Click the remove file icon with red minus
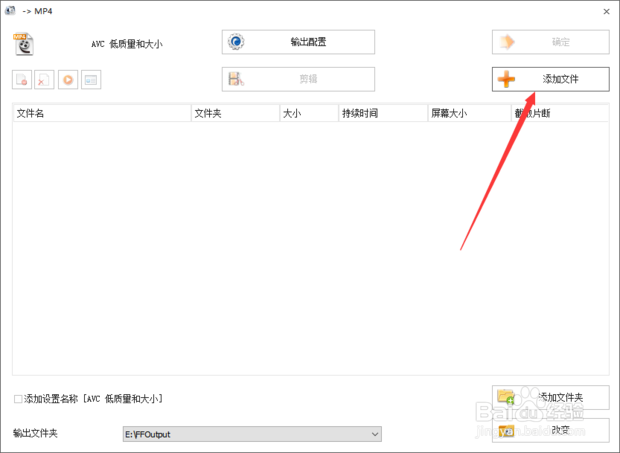The width and height of the screenshot is (620, 453). [x=22, y=80]
